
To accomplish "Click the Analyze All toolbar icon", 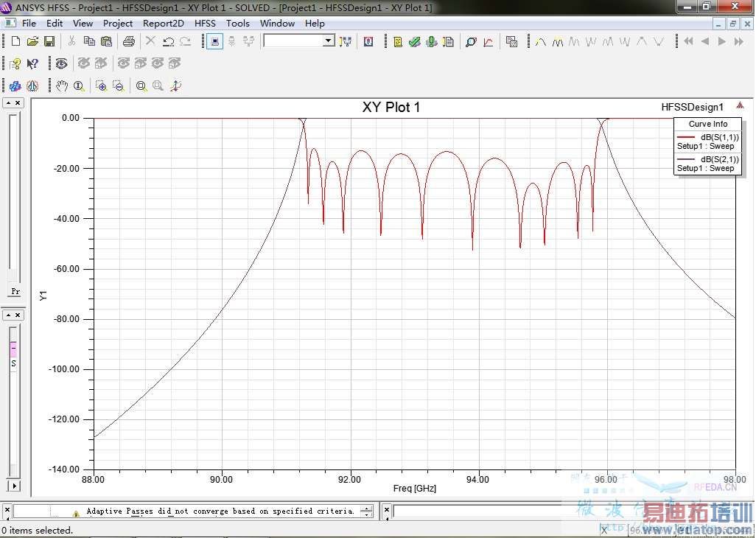I will tap(431, 42).
